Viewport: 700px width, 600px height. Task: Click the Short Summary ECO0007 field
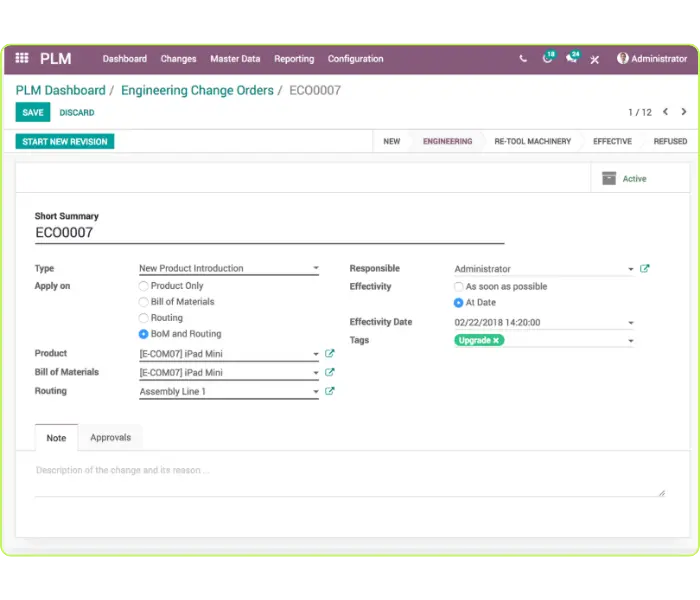270,233
